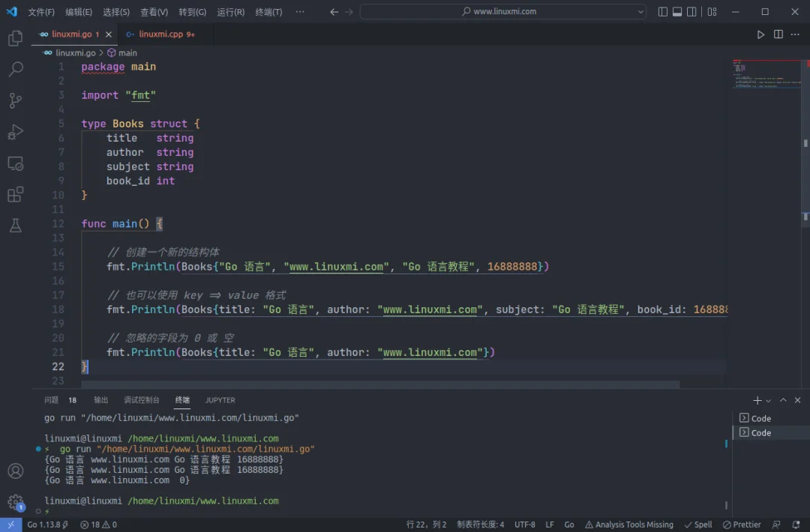Open the 运行(R) menu

(x=230, y=12)
